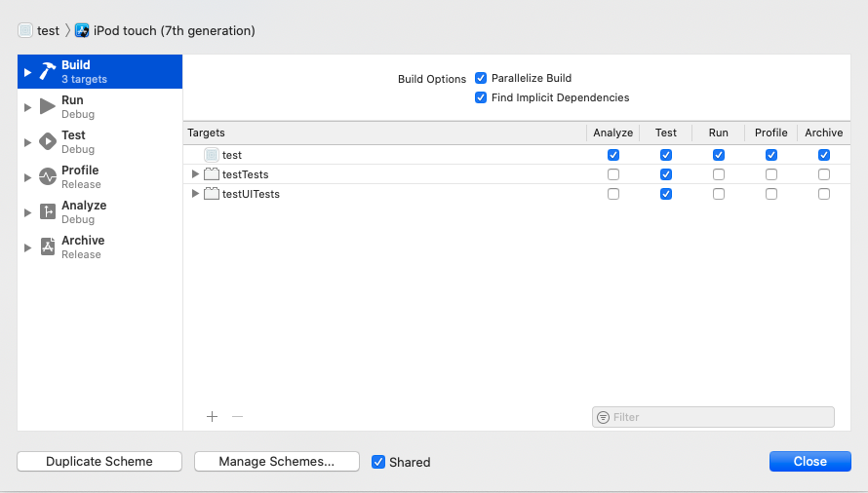Disable the Parallelize Build checkbox
868x493 pixels.
(x=481, y=78)
